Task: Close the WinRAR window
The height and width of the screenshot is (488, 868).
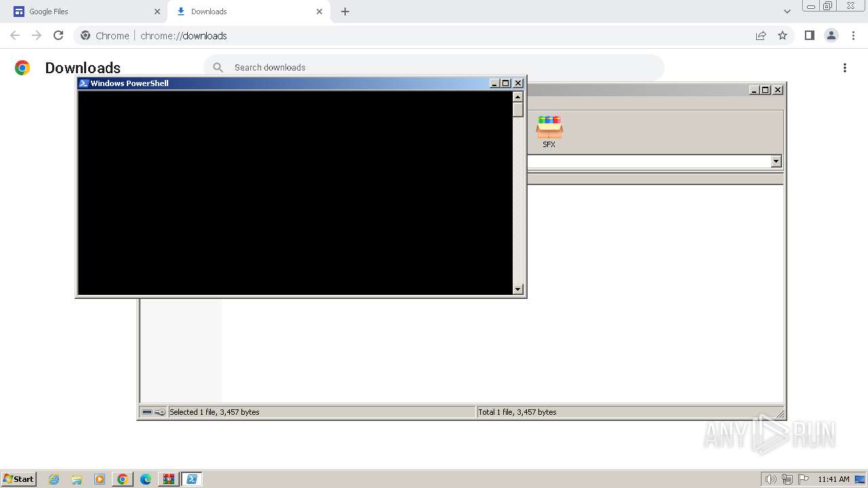Action: (778, 90)
